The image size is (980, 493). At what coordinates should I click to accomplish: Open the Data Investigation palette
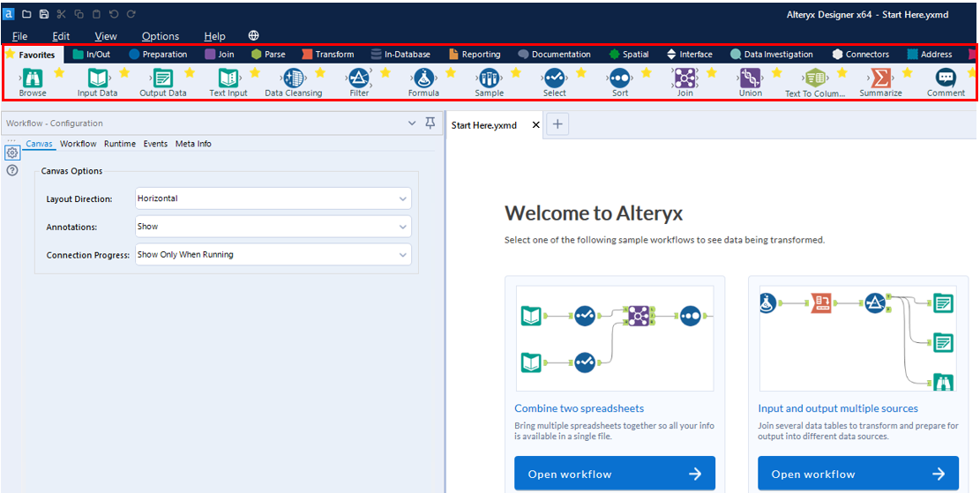pos(771,55)
